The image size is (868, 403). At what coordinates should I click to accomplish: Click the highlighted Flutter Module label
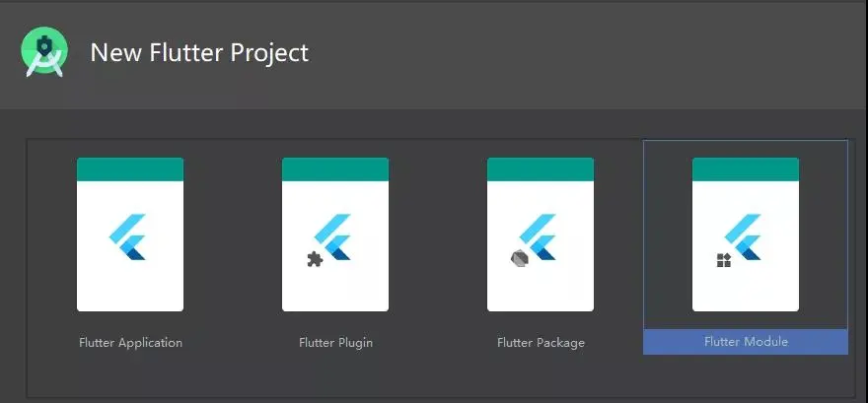click(x=746, y=342)
